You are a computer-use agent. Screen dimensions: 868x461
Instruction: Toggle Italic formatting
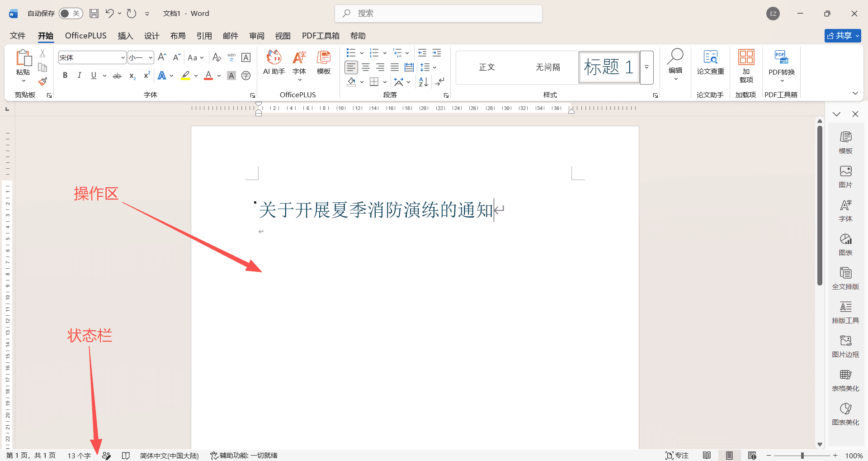point(79,76)
